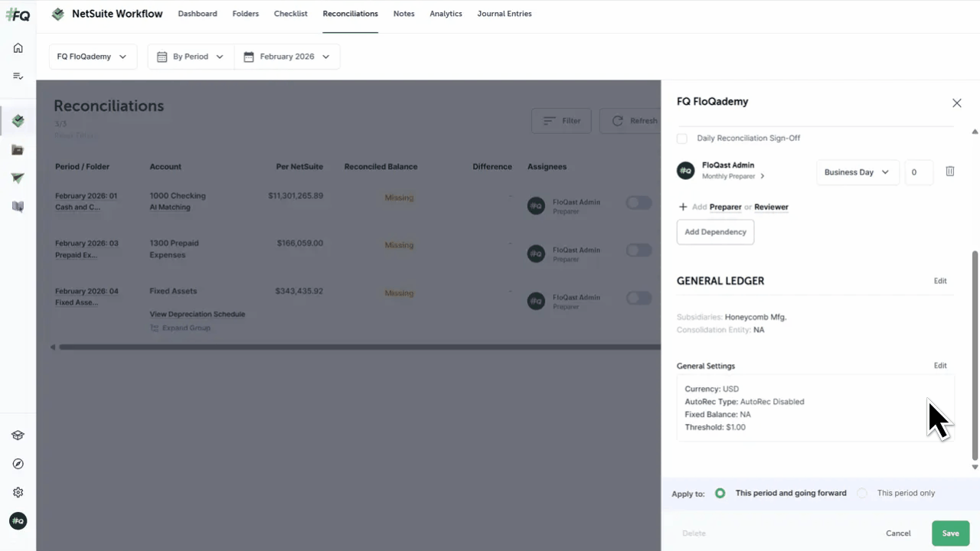Open the checklist tasks sidebar icon
This screenshot has width=980, height=551.
18,76
